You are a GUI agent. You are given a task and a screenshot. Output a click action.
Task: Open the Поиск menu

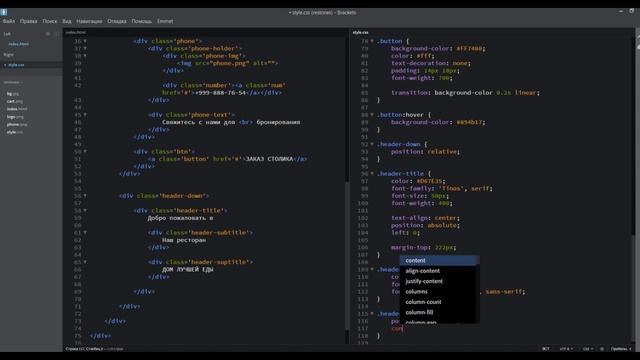[x=50, y=21]
